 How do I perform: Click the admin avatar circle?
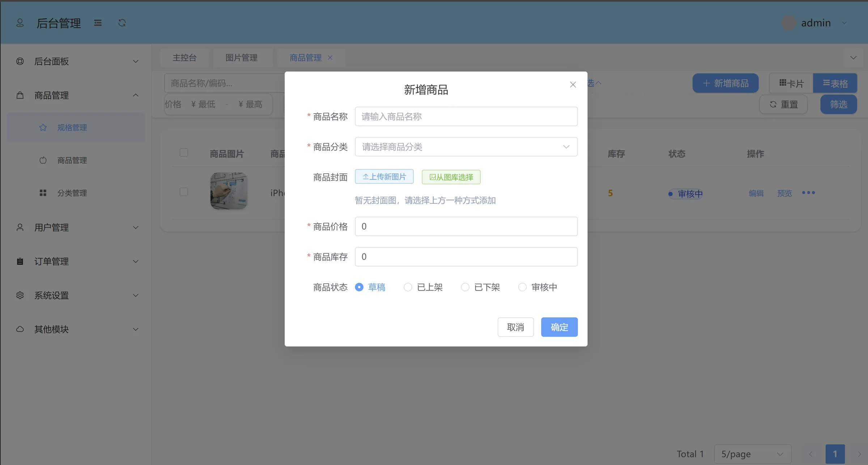point(789,23)
